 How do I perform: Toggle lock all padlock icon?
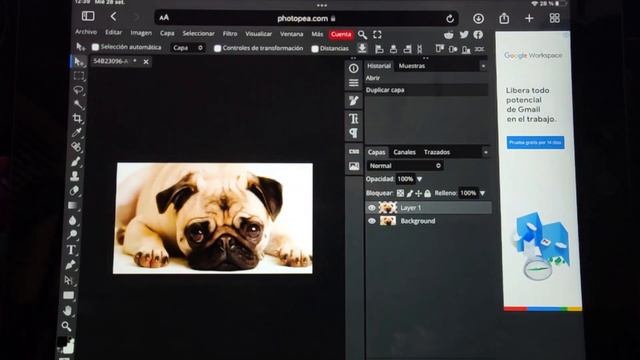coord(427,193)
